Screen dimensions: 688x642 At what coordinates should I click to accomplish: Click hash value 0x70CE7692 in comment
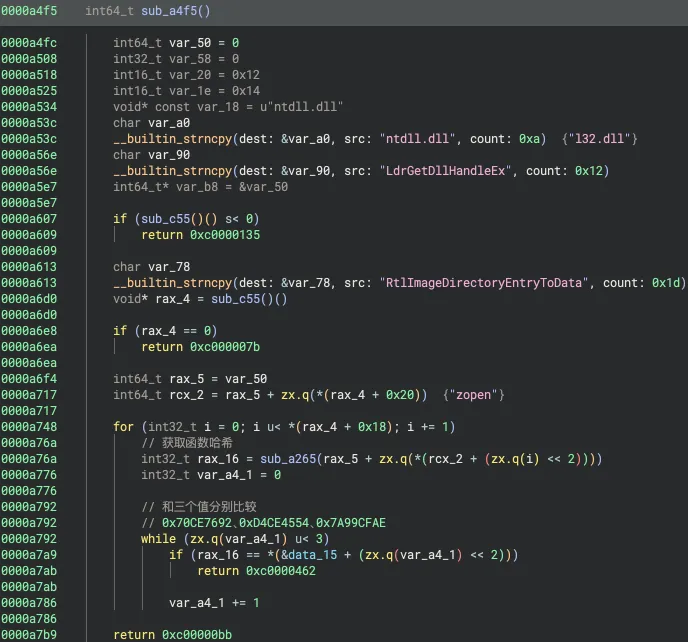(x=197, y=523)
